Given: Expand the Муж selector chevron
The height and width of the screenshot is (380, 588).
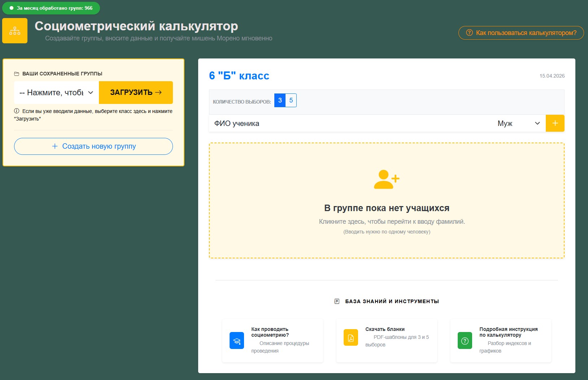Looking at the screenshot, I should [537, 123].
